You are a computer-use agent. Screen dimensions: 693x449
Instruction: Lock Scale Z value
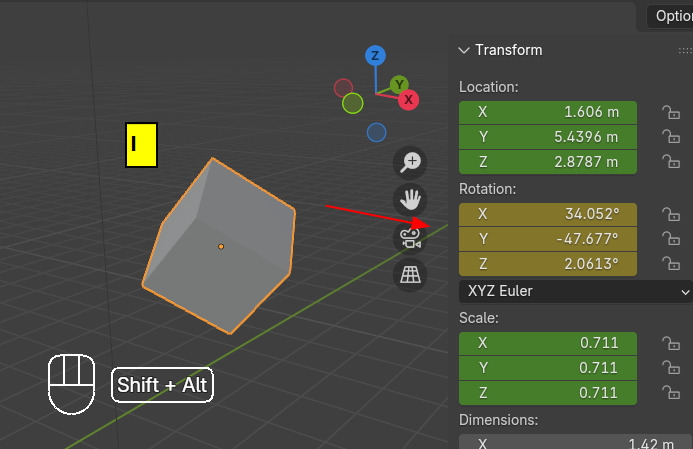(671, 393)
